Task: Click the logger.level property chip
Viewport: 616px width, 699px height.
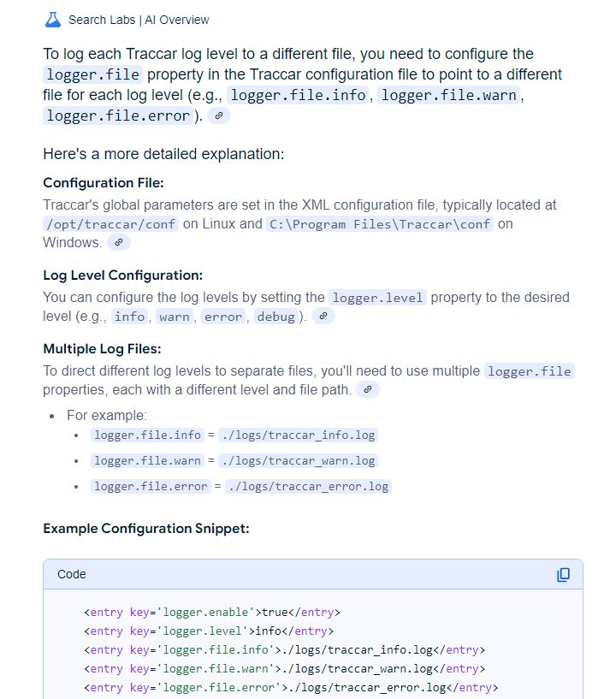Action: coord(377,298)
